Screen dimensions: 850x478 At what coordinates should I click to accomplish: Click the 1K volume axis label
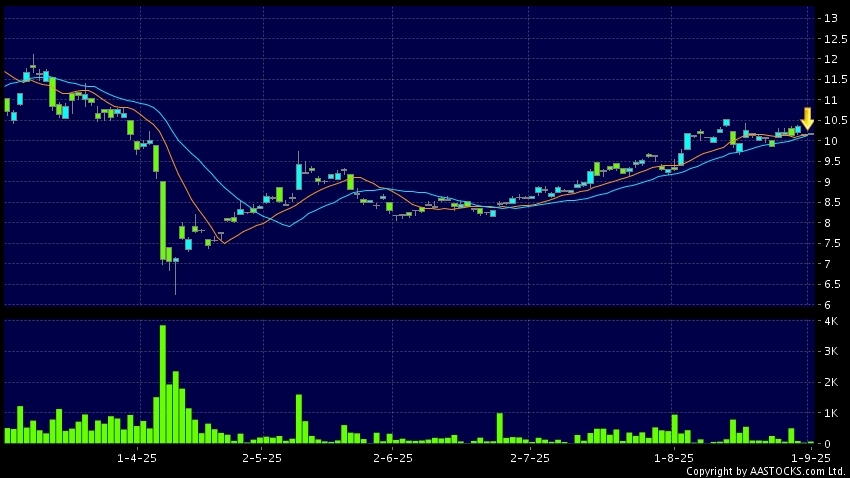coord(830,414)
